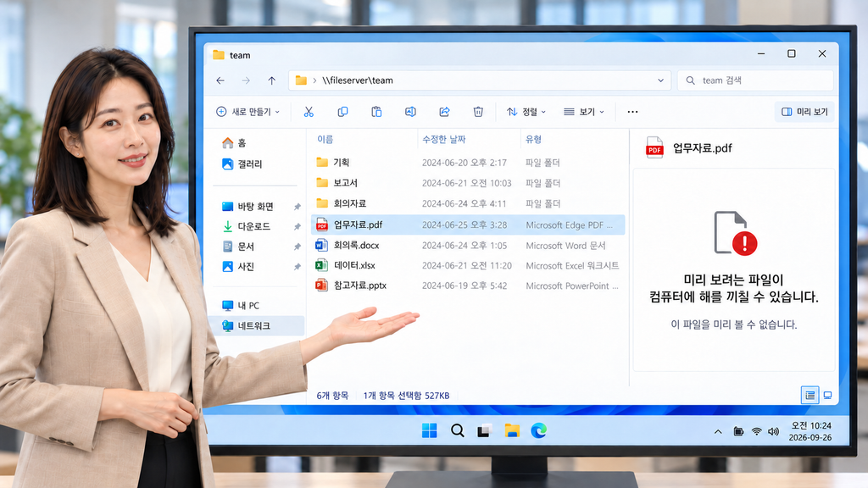Click the Microsoft Word 문서 type cell
Viewport: 868px width, 488px height.
[565, 246]
